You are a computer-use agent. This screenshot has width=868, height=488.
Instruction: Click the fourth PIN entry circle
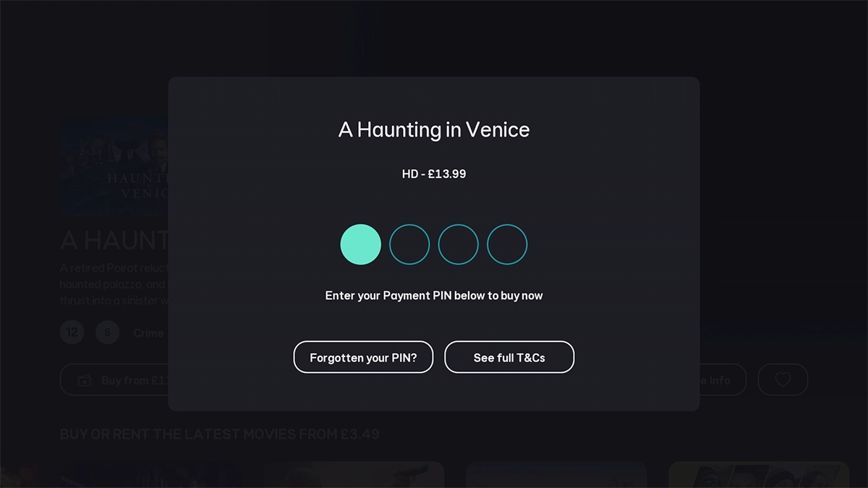(x=507, y=244)
